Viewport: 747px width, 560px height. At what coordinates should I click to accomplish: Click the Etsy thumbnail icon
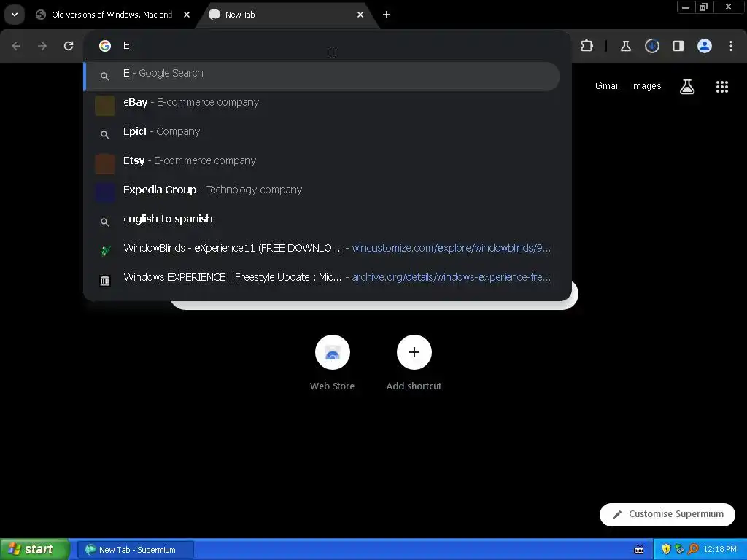pyautogui.click(x=105, y=163)
